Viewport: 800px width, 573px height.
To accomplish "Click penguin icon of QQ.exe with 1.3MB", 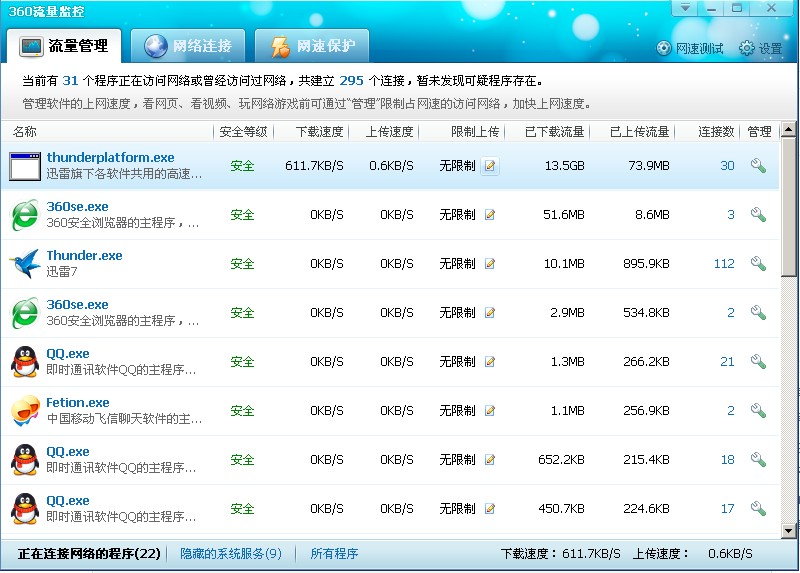I will point(25,362).
